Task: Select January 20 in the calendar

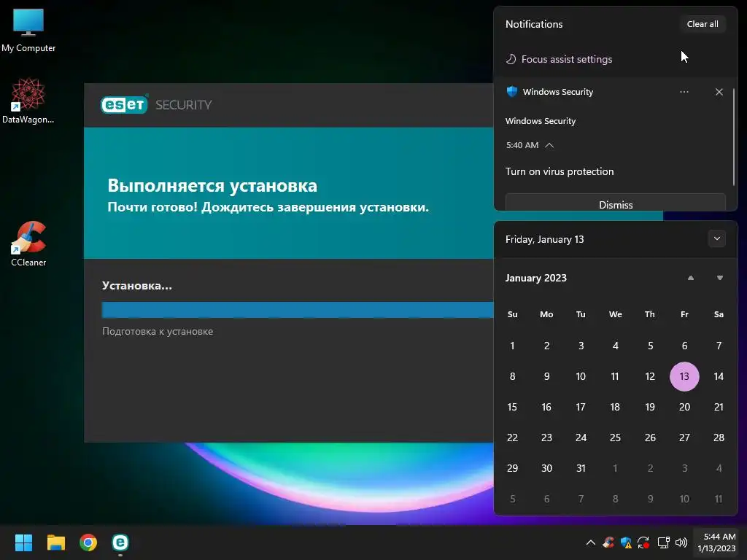Action: (x=684, y=407)
